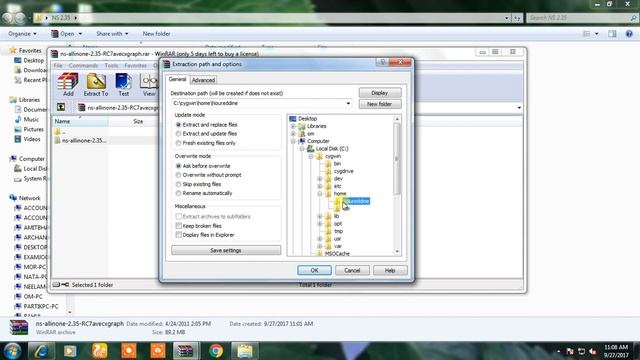Expand Libraries node in folder tree
Screen dimensions: 640x360
[x=293, y=126]
